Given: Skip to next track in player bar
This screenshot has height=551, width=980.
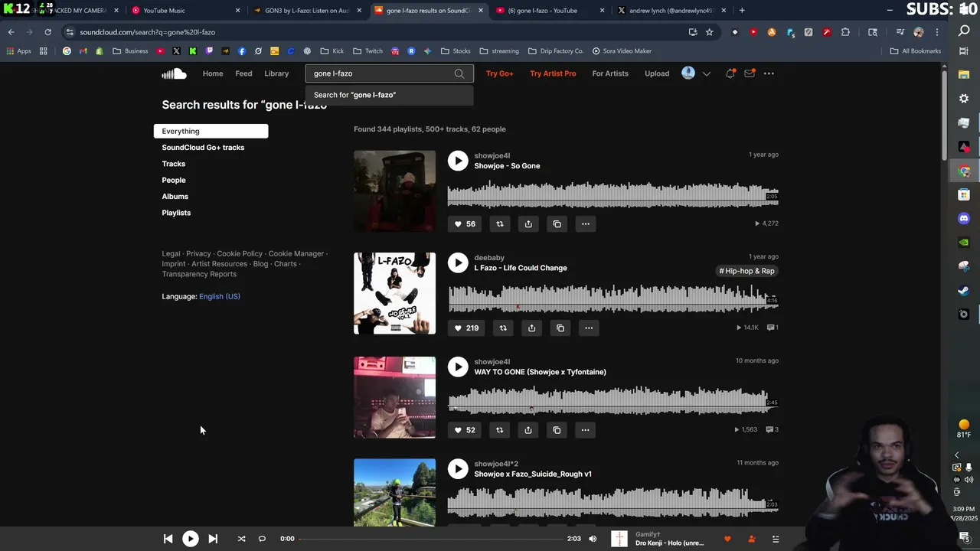Looking at the screenshot, I should tap(213, 539).
